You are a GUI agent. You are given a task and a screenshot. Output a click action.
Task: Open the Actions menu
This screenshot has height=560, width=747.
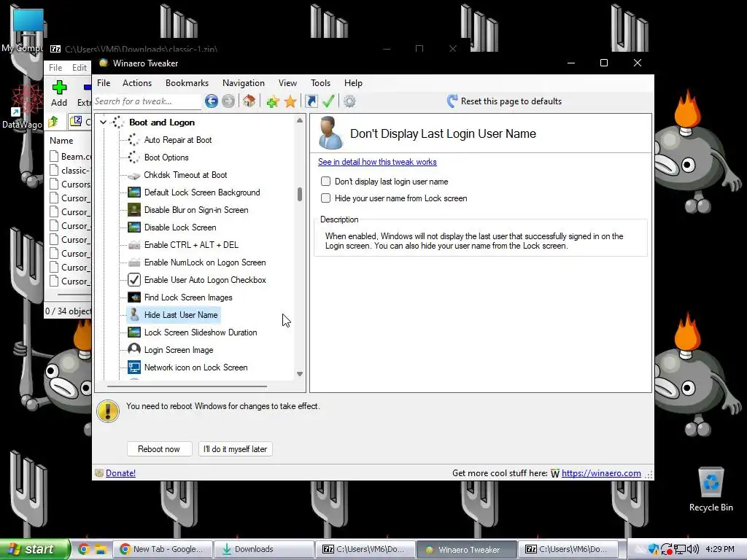click(x=137, y=83)
